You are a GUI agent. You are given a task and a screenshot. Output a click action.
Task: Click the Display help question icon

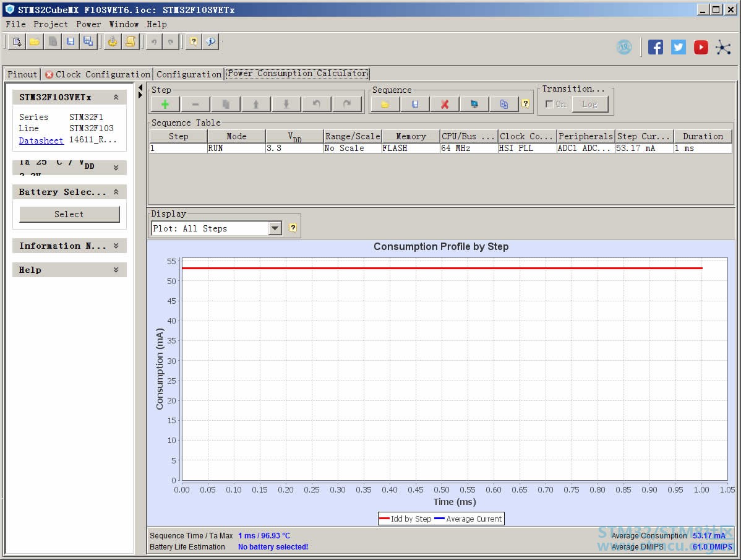[x=293, y=228]
